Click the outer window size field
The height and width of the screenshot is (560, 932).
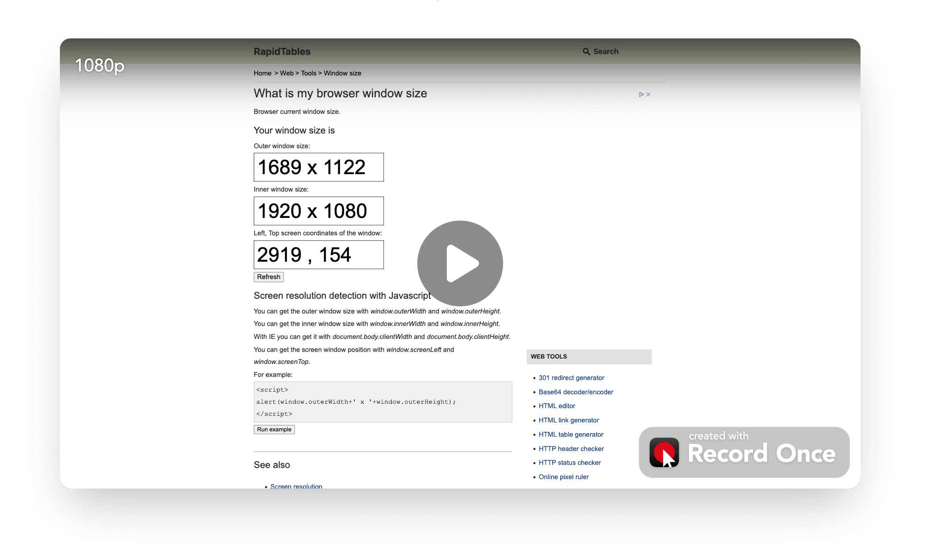click(319, 167)
